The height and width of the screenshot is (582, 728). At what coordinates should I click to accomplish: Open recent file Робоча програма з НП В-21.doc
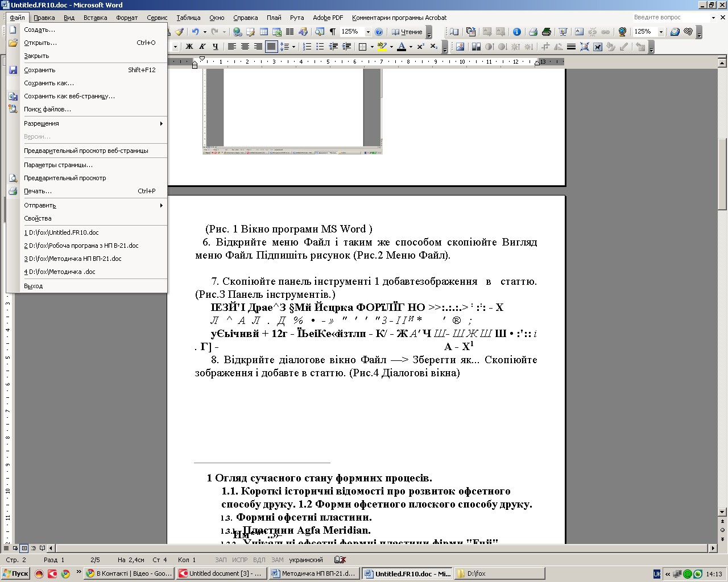click(x=86, y=246)
